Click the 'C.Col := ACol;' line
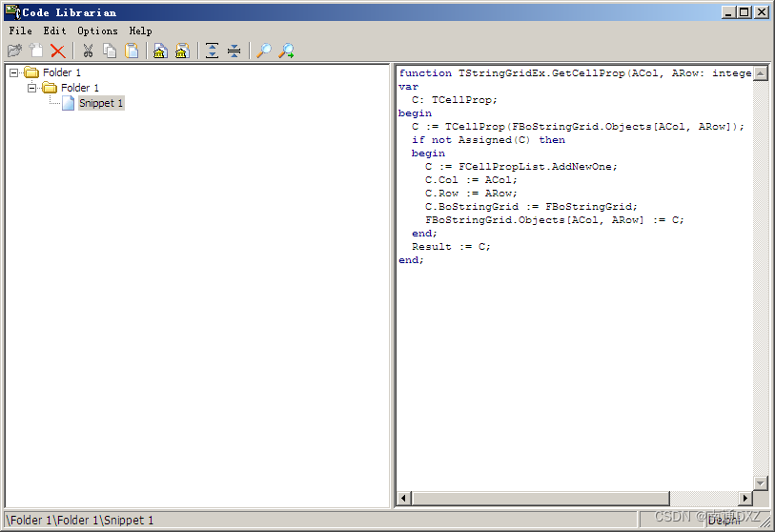Viewport: 775px width, 532px height. coord(471,180)
